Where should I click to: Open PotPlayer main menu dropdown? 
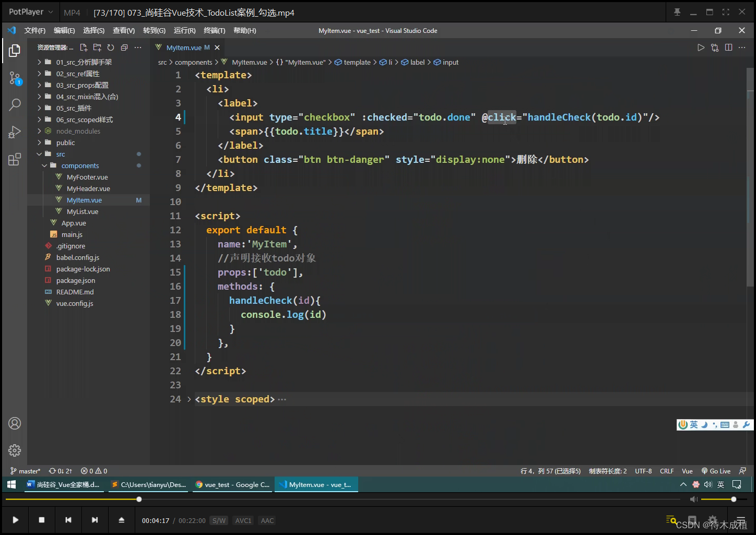(31, 12)
